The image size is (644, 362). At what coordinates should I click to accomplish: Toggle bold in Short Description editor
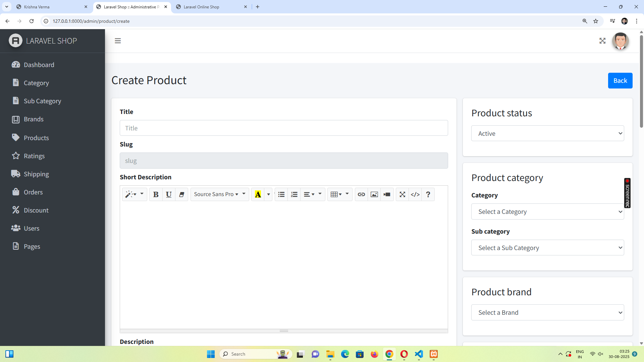click(x=156, y=194)
